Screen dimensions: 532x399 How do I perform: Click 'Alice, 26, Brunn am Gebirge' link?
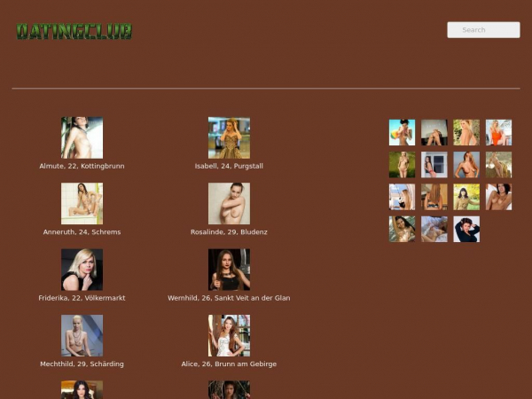pos(229,364)
